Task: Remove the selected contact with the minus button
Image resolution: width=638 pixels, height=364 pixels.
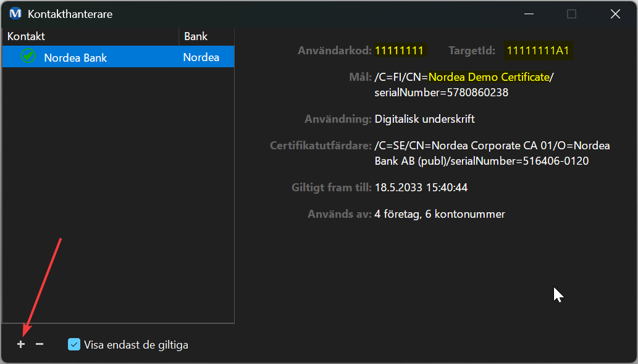Action: click(x=40, y=344)
